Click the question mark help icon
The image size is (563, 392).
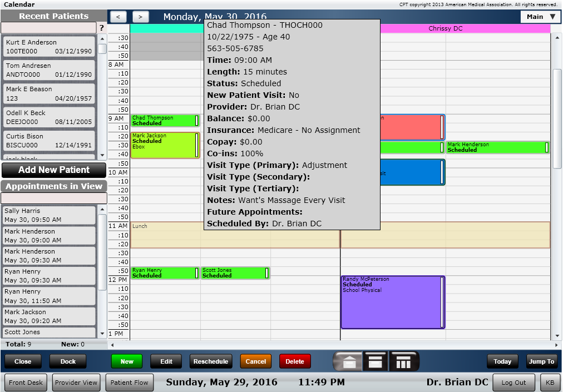click(x=101, y=28)
